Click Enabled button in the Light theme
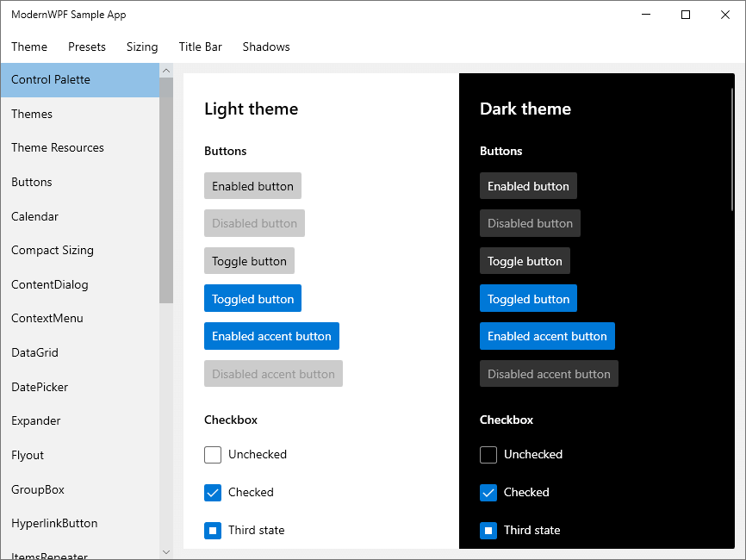 [252, 186]
